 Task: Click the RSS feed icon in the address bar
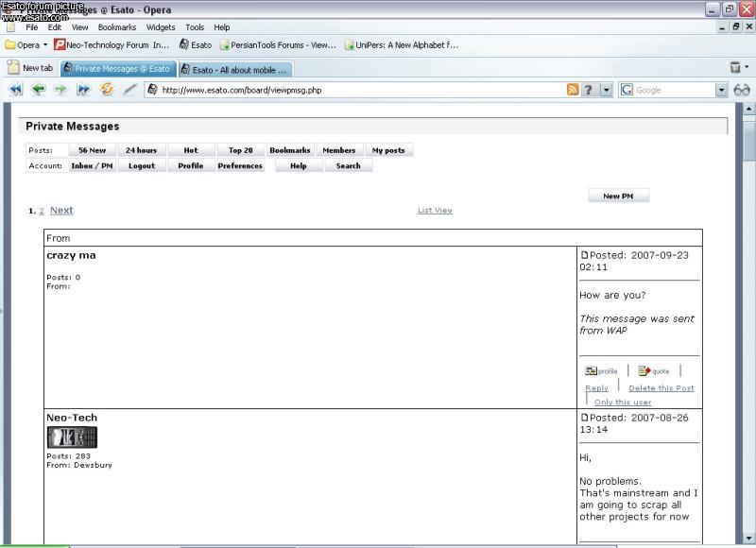point(573,90)
